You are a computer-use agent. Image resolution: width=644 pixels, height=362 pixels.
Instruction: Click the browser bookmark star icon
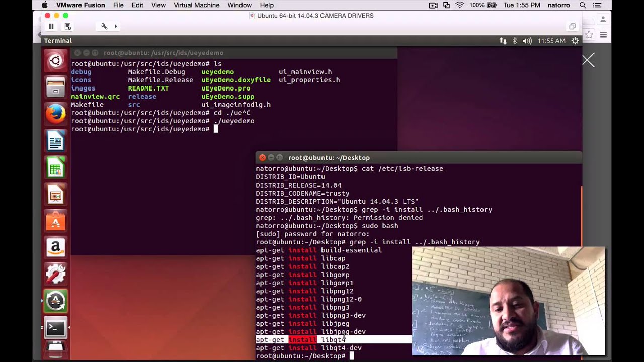[x=589, y=35]
